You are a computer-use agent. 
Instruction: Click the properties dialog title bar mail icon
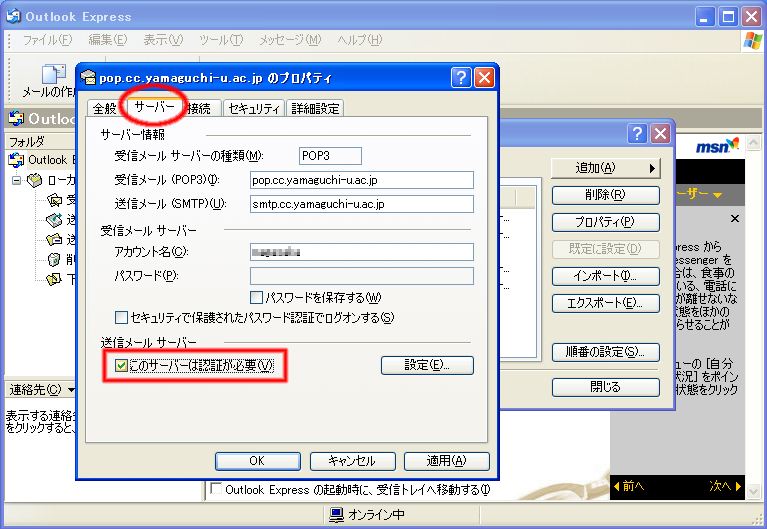88,77
